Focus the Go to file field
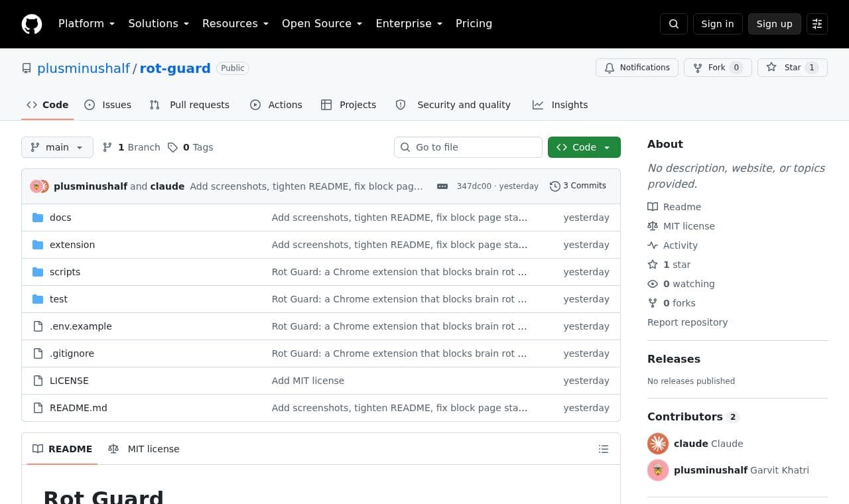This screenshot has width=849, height=504. pyautogui.click(x=468, y=147)
